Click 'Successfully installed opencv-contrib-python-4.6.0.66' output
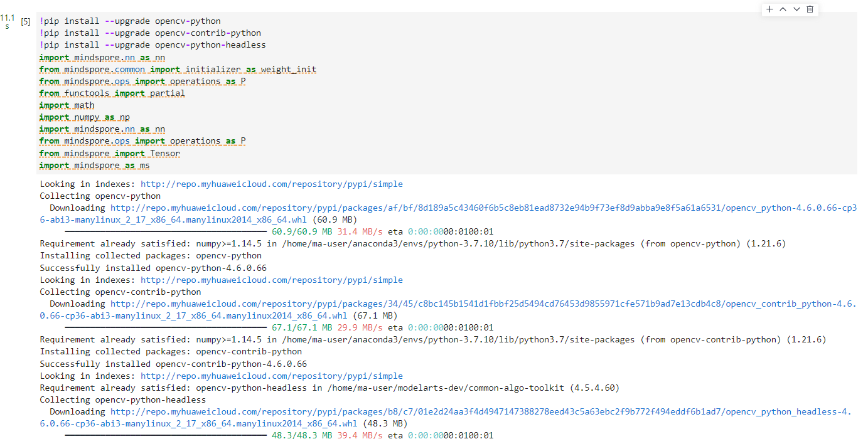 [x=173, y=364]
